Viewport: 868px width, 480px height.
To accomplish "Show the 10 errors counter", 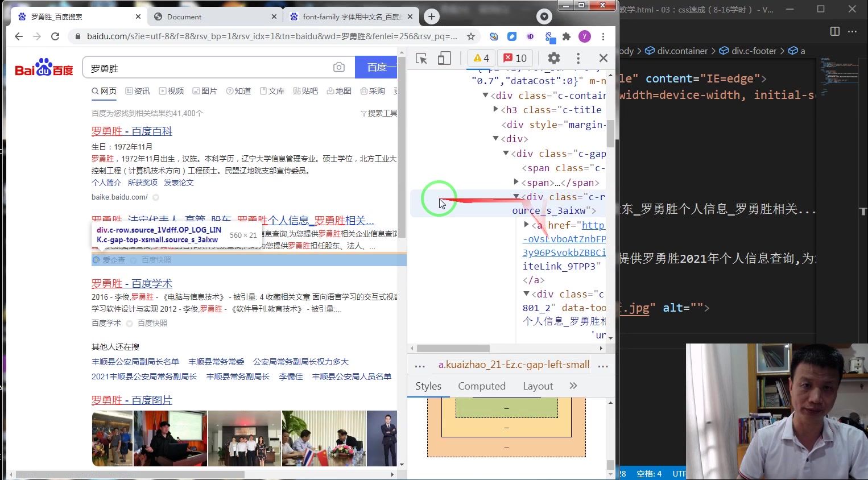I will (x=515, y=58).
